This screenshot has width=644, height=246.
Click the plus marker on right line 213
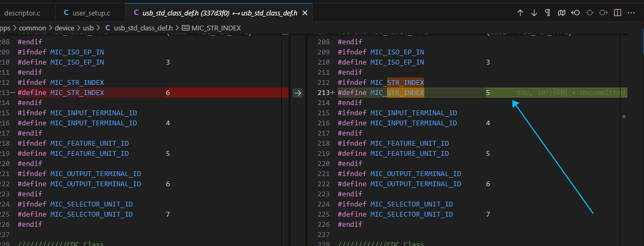coord(333,93)
